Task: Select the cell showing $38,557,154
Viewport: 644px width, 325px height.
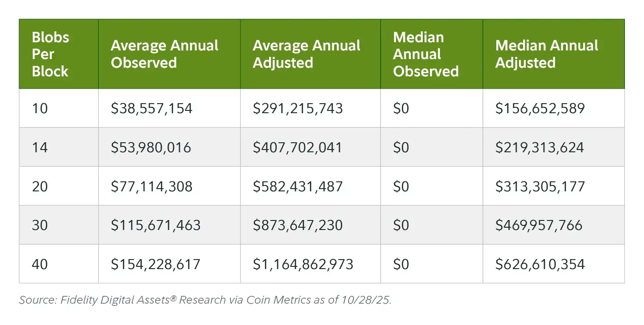Action: 151,109
